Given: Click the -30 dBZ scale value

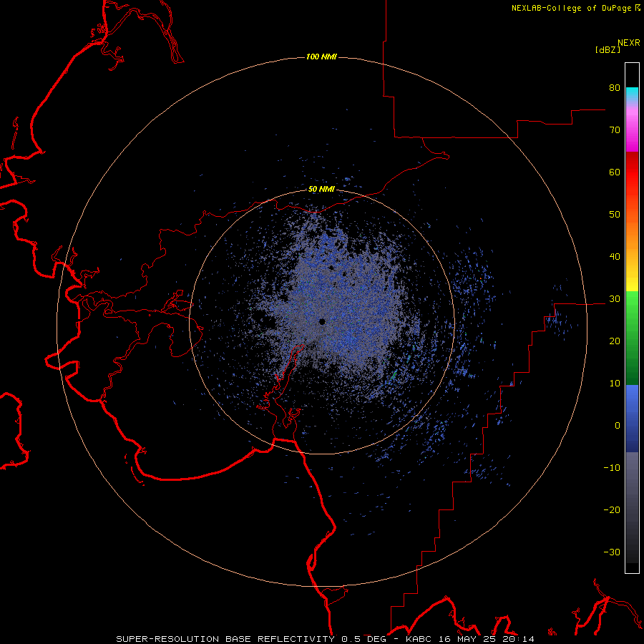Looking at the screenshot, I should 612,552.
